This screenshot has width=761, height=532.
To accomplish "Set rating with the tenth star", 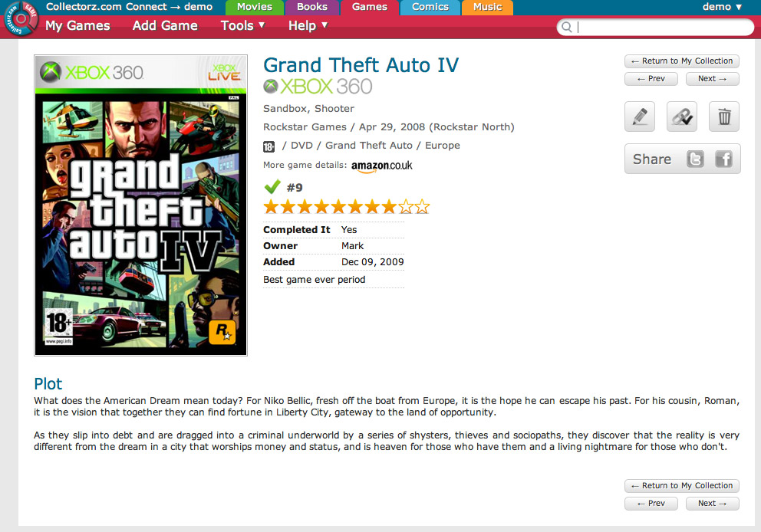I will 422,207.
